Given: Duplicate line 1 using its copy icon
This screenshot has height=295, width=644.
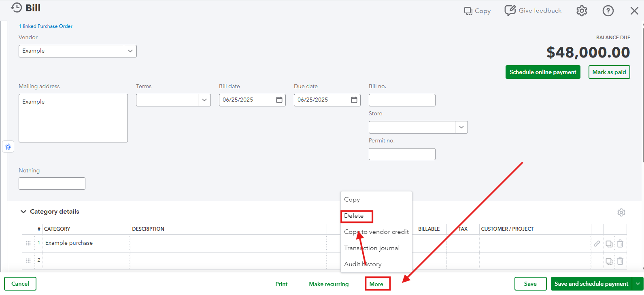Looking at the screenshot, I should pos(609,244).
